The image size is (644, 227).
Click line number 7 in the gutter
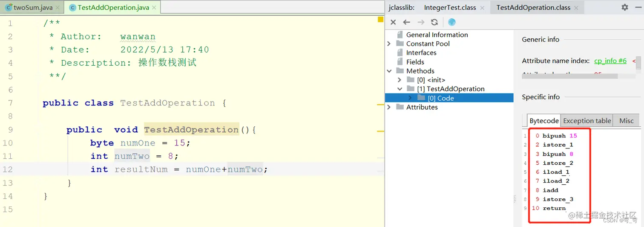tap(10, 103)
